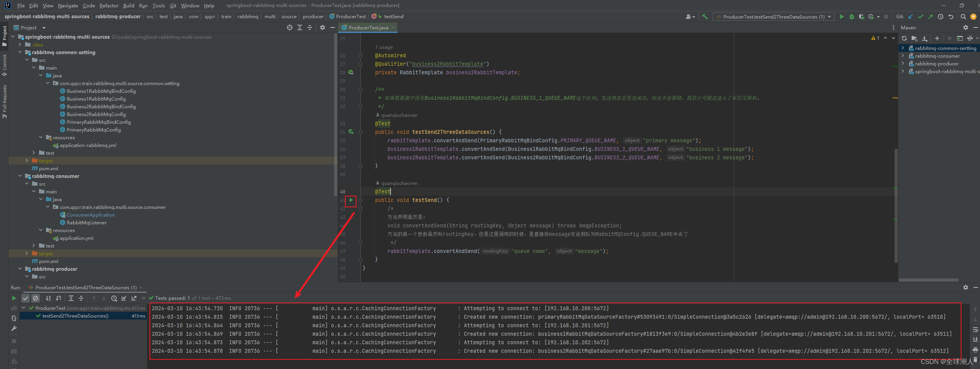Image resolution: width=980 pixels, height=369 pixels.
Task: Rerun tests in Run panel
Action: tap(14, 298)
